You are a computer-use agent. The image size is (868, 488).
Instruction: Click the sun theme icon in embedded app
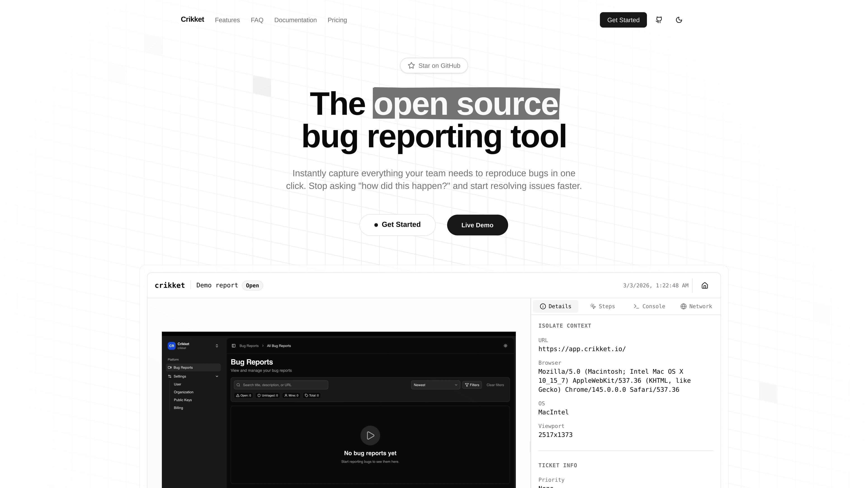pyautogui.click(x=505, y=346)
